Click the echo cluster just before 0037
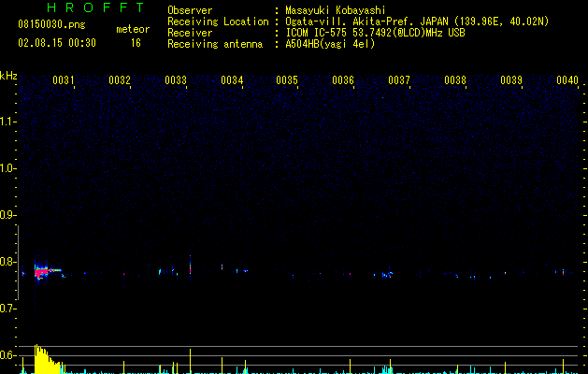The height and width of the screenshot is (374, 588). (387, 275)
